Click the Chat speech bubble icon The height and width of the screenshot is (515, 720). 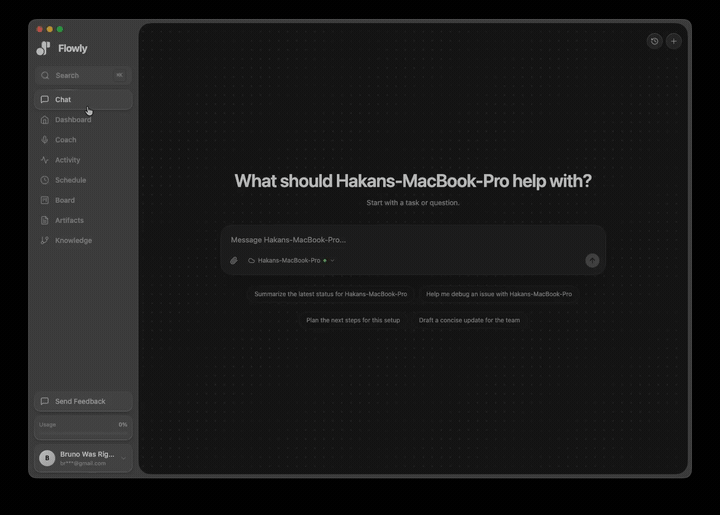click(45, 100)
